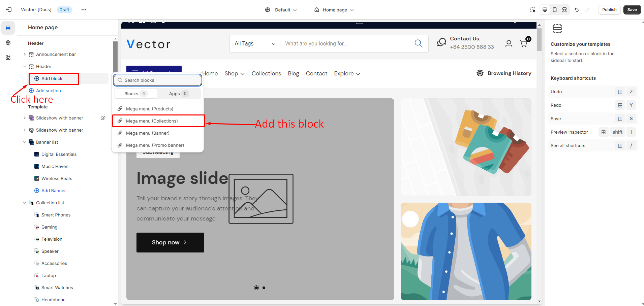This screenshot has height=306, width=644.
Task: Click the undo arrow in top bar
Action: tap(577, 10)
